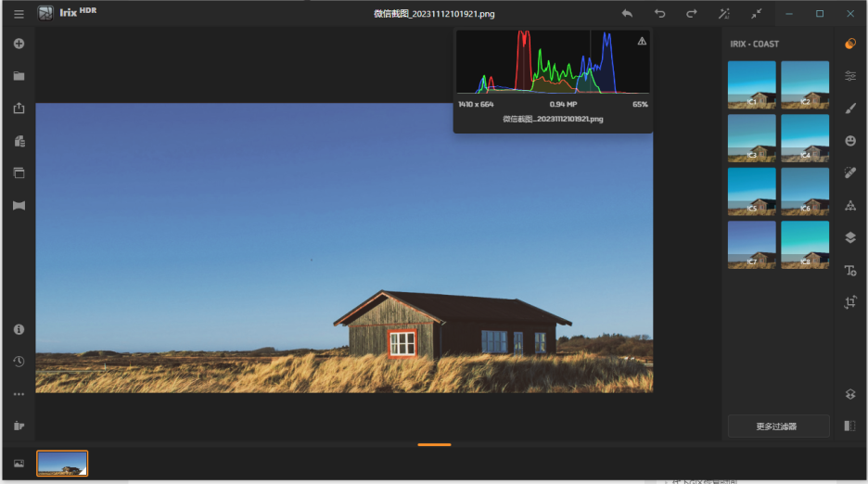Apply the IC4 coast filter

coord(805,138)
